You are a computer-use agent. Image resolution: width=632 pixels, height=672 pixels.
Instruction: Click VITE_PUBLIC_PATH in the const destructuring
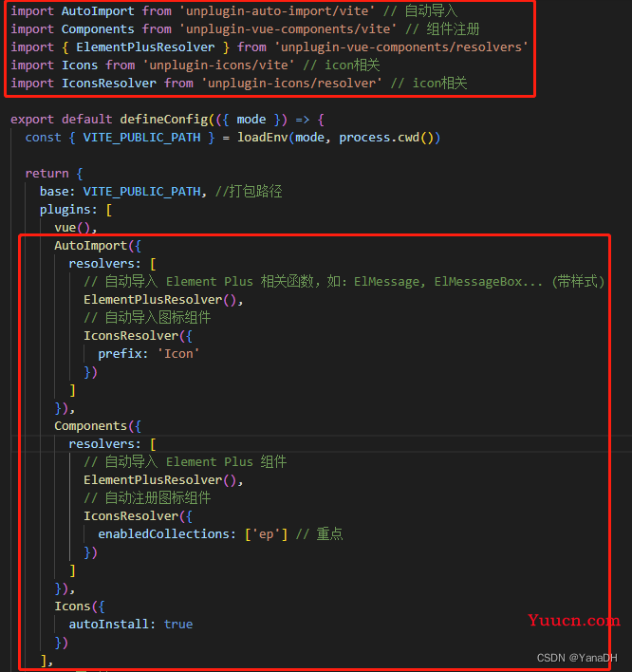141,137
